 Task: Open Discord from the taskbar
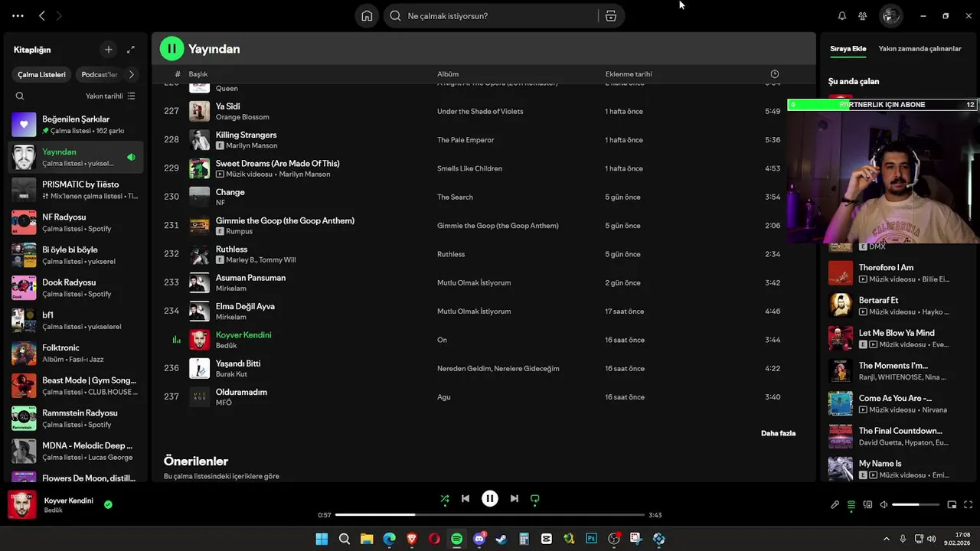click(x=479, y=539)
